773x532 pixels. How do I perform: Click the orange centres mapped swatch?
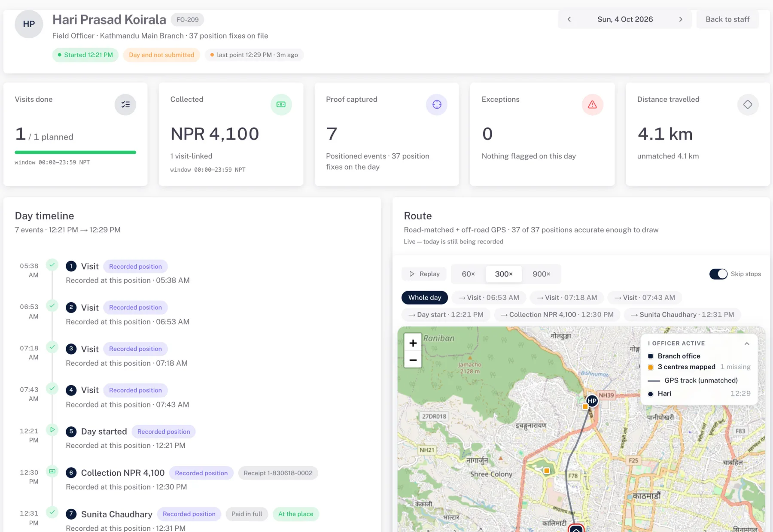click(650, 367)
